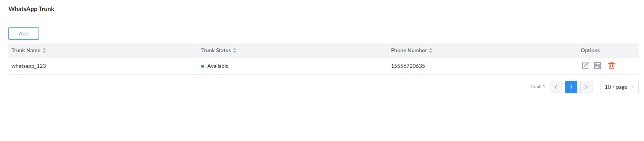Go to previous page with left chevron
The image size is (644, 141).
(x=556, y=87)
